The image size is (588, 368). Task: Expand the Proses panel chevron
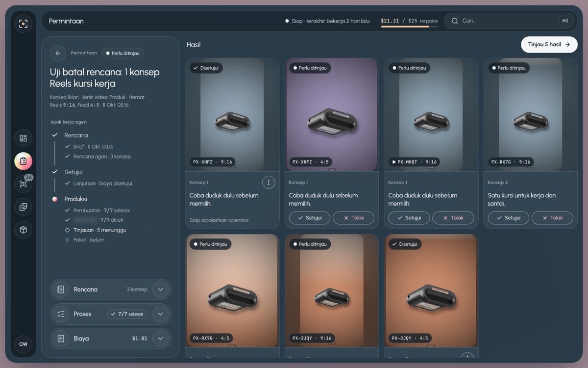160,314
